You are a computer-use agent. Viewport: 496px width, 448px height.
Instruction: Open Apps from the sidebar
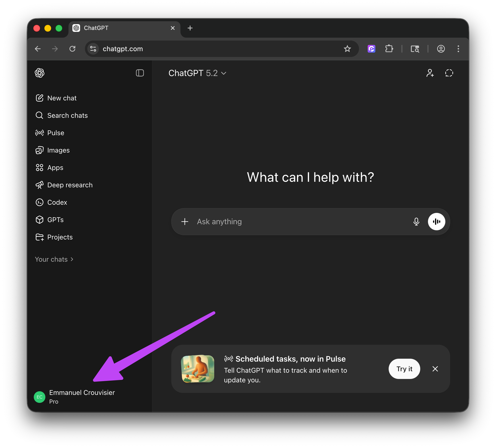(x=55, y=168)
